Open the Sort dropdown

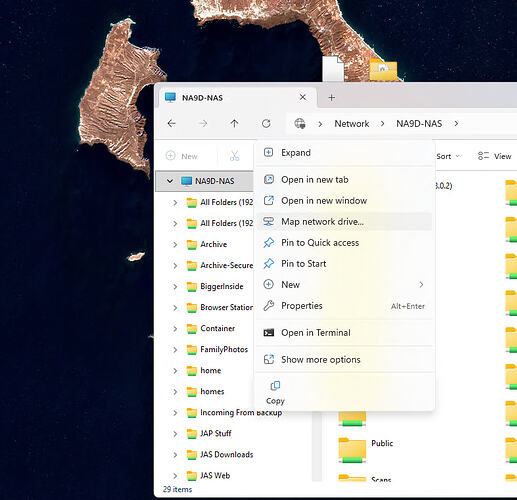click(x=448, y=156)
